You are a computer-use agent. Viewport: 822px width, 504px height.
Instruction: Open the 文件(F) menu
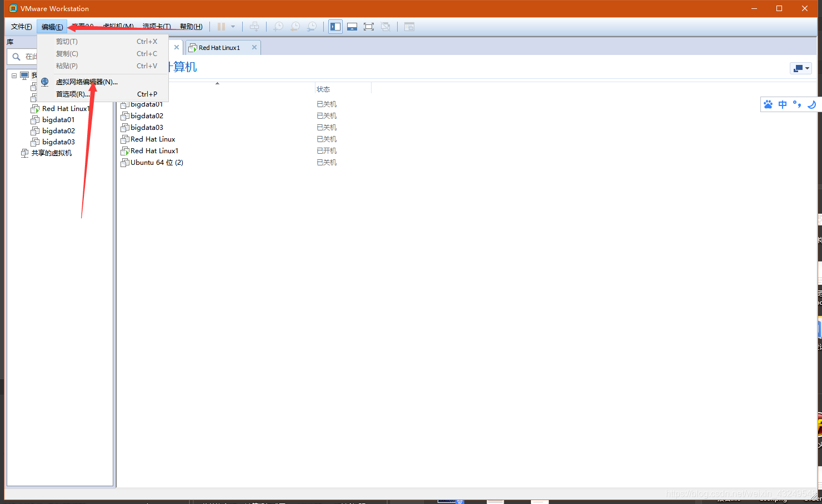coord(21,27)
